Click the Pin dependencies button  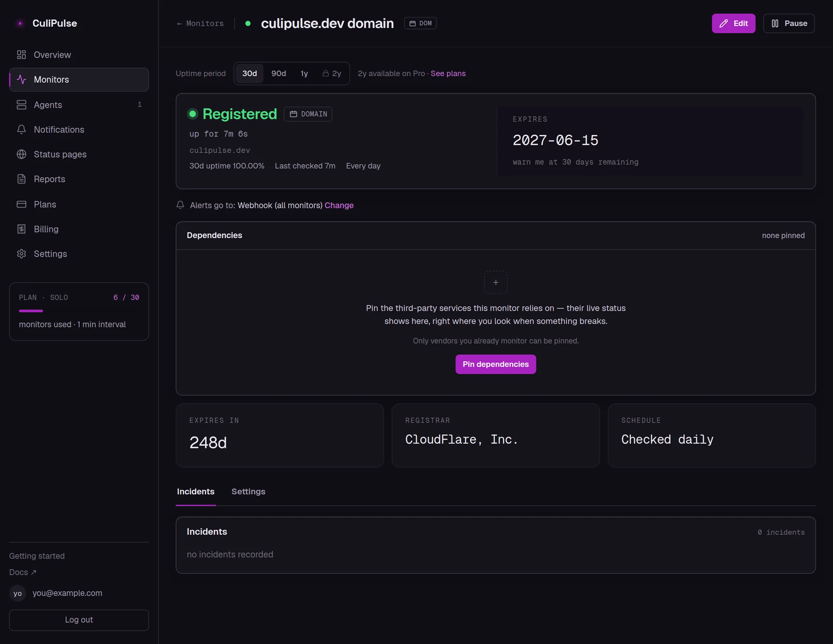[x=495, y=364]
